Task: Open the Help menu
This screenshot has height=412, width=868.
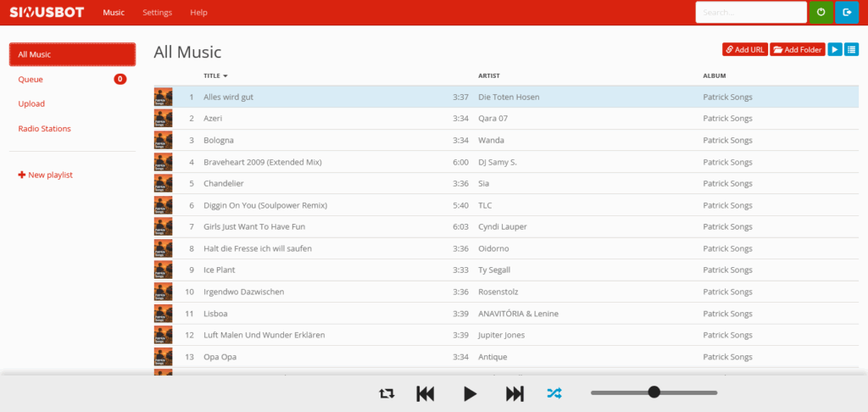Action: point(198,13)
